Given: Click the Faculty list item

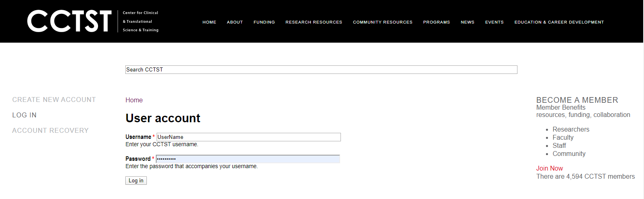Looking at the screenshot, I should pos(563,137).
